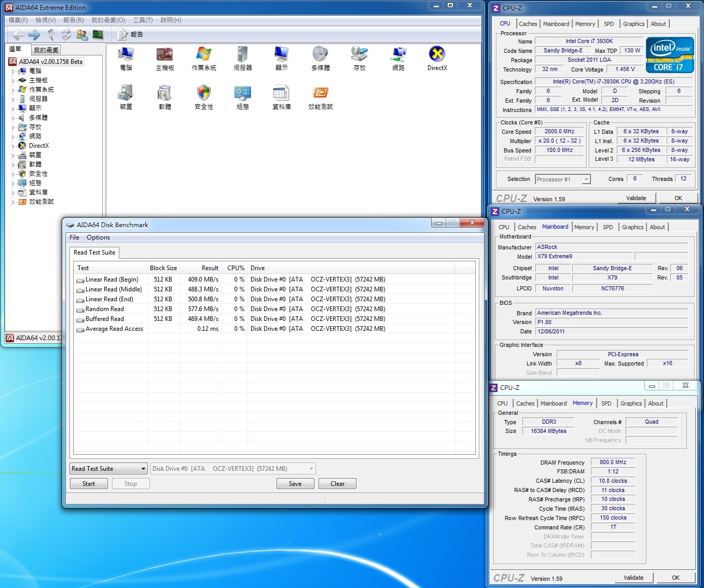Viewport: 704px width, 588px height.
Task: Expand the 主機板 tree node
Action: 13,80
